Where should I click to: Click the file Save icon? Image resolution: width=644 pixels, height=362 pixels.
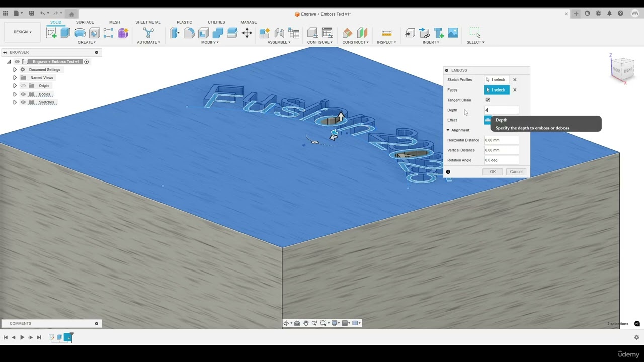[31, 13]
